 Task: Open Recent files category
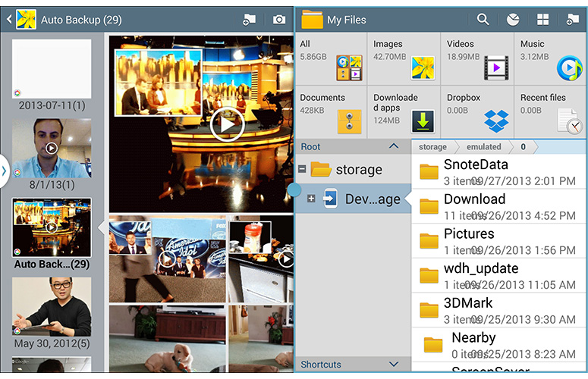(x=551, y=112)
